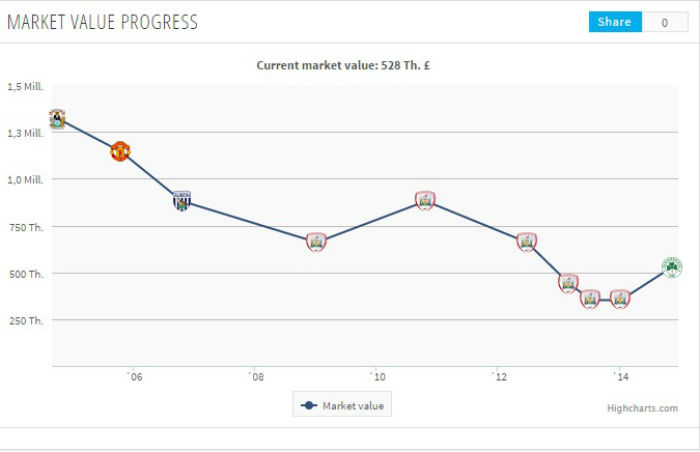Click the legend's blue line marker symbol
The image size is (700, 452).
[309, 405]
